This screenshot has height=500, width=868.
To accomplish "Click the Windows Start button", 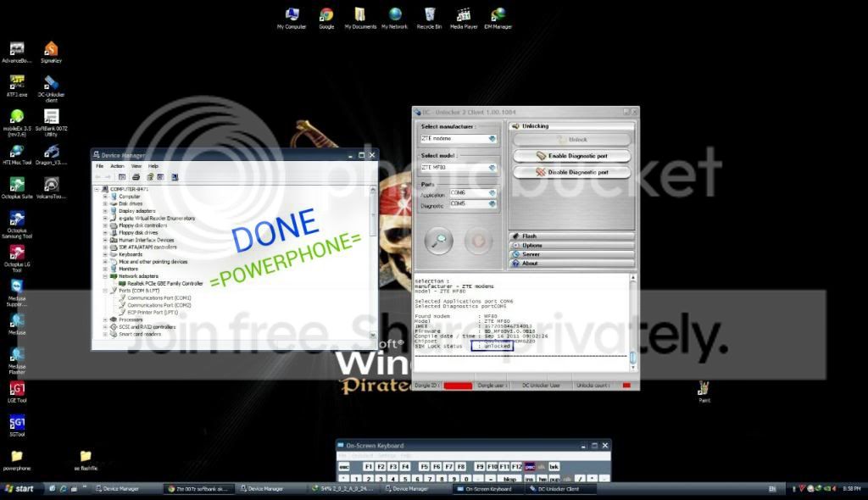I will [x=19, y=489].
